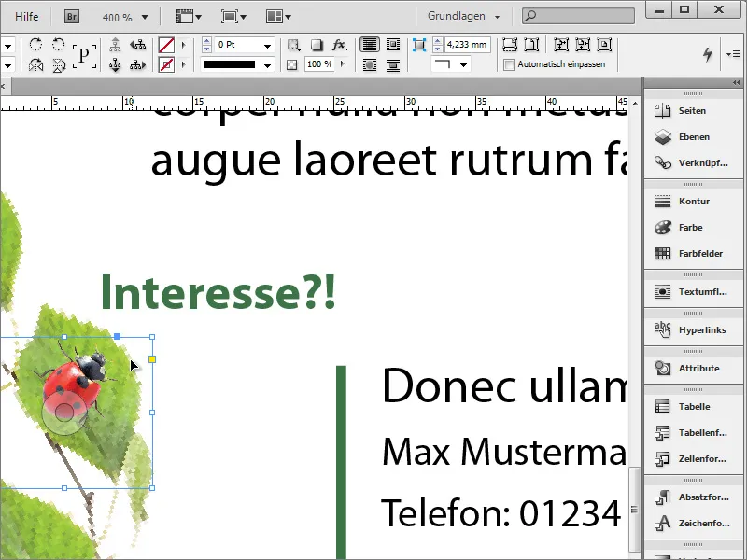Enable the Automatisch einpassen checkbox

509,64
